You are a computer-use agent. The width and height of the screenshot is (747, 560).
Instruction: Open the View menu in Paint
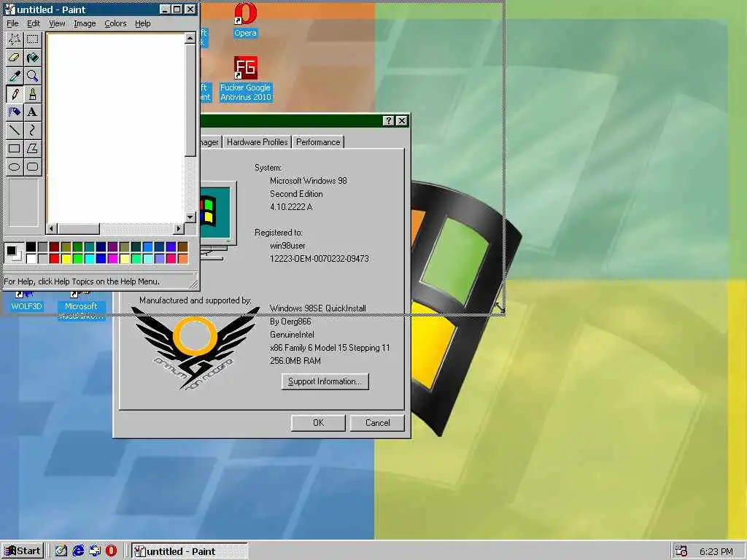57,23
